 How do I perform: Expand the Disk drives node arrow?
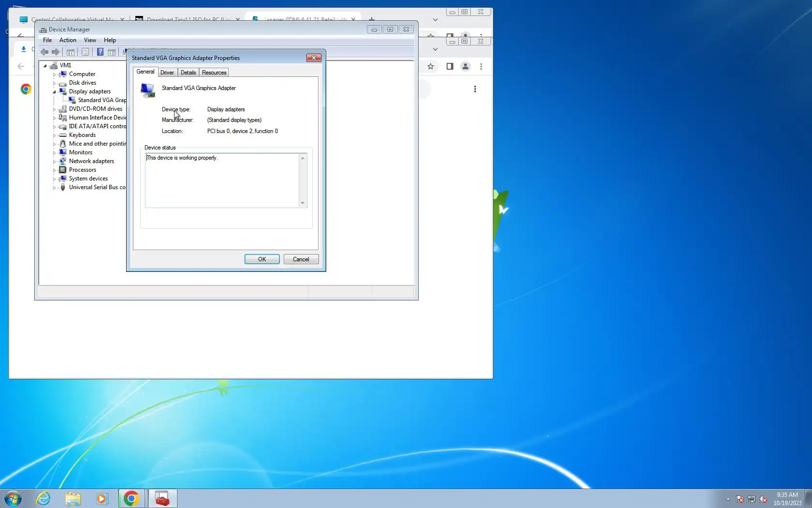pos(54,83)
